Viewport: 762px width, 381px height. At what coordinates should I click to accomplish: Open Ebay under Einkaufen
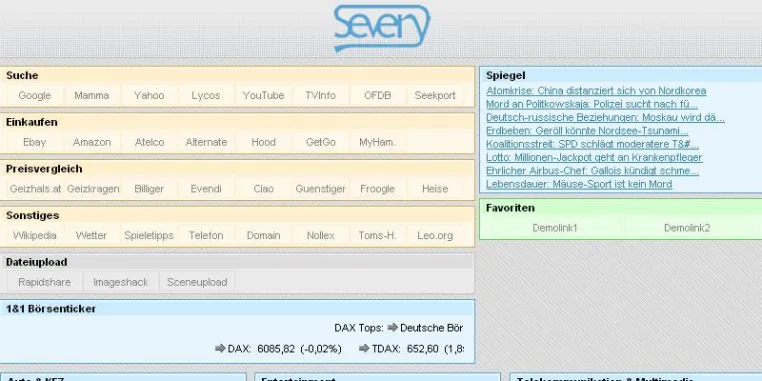pyautogui.click(x=35, y=142)
